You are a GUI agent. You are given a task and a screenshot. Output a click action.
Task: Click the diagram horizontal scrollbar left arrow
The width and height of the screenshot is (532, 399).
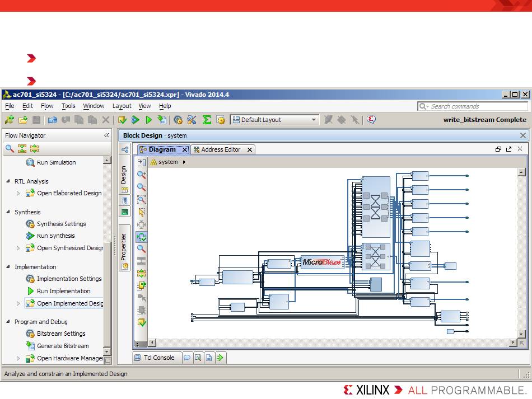(x=152, y=342)
